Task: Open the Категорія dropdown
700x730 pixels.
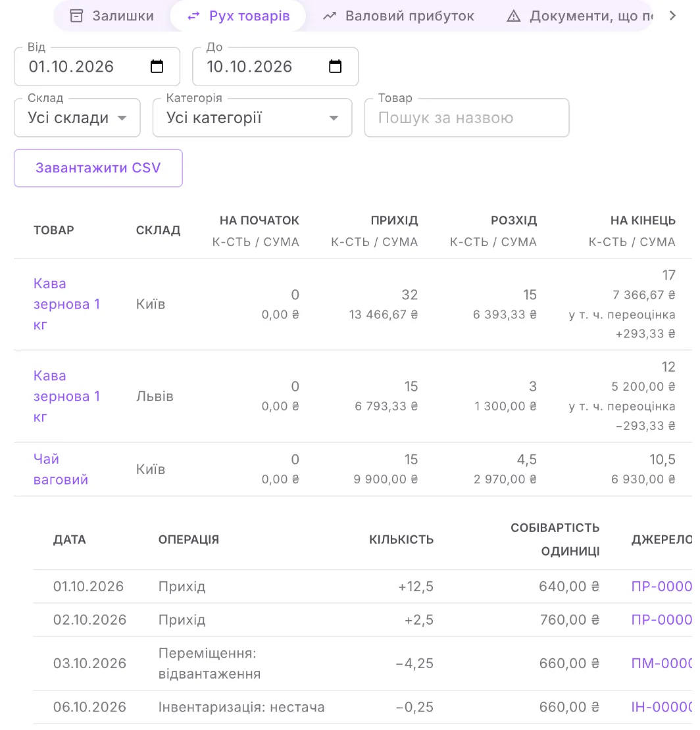Action: point(253,118)
